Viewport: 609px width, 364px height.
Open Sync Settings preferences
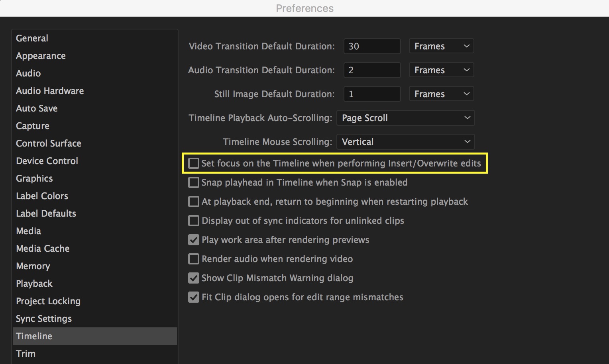pos(95,319)
